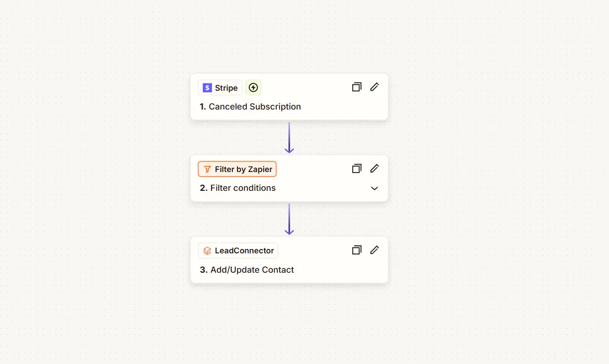Click the LeadConnector app logo icon
Image resolution: width=609 pixels, height=364 pixels.
click(x=208, y=251)
